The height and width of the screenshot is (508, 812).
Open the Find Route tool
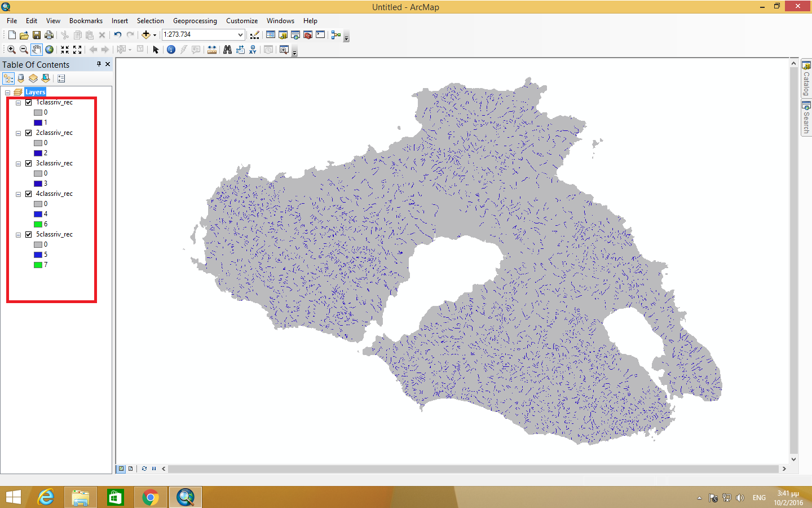[x=240, y=50]
